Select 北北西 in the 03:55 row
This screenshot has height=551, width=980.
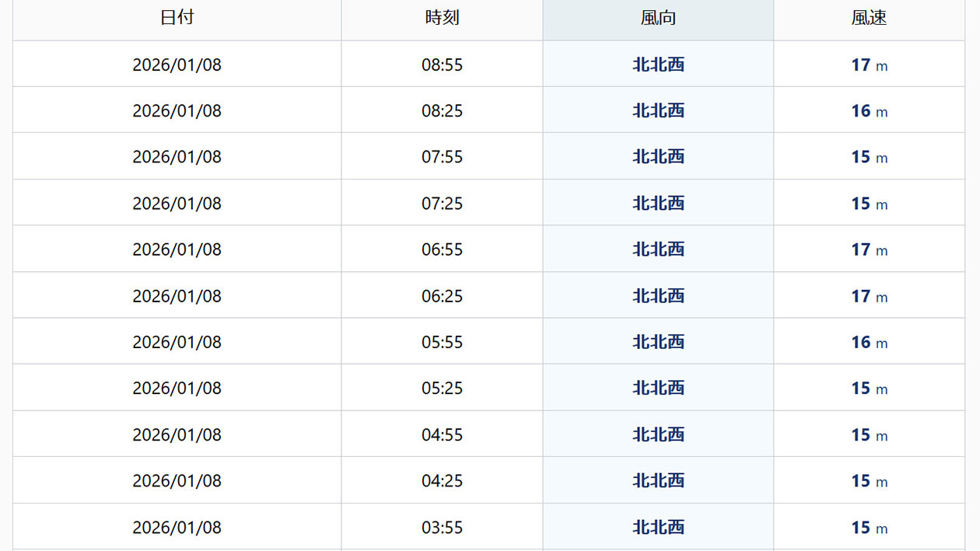(658, 527)
